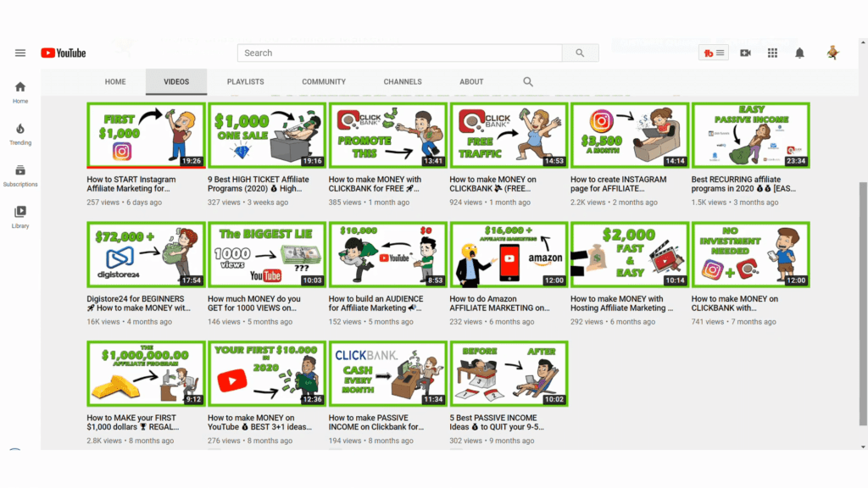Click title How to MAKE your FIRST $1,000 dollars

[x=133, y=423]
